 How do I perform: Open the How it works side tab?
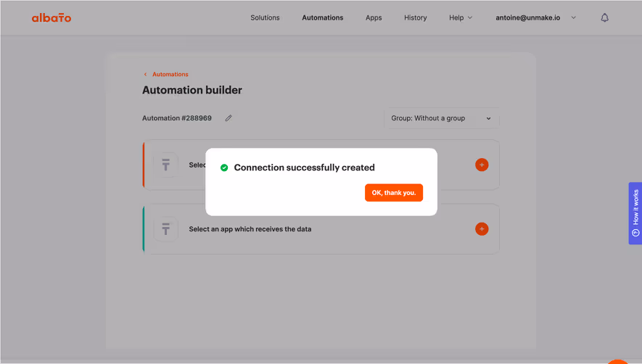pos(635,213)
